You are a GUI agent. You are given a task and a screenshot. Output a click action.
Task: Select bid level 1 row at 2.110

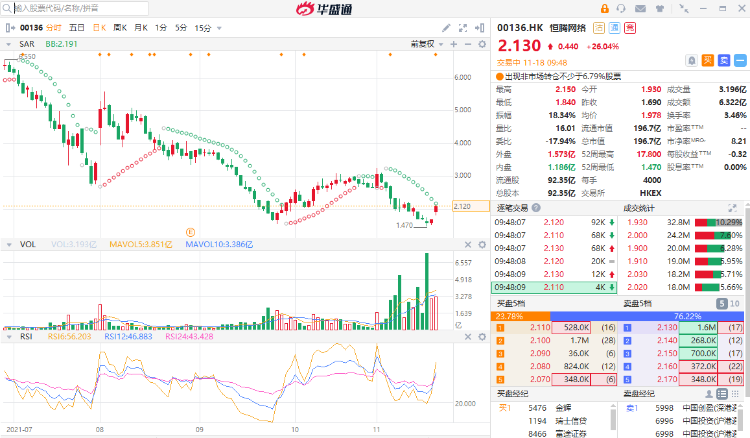tap(554, 328)
